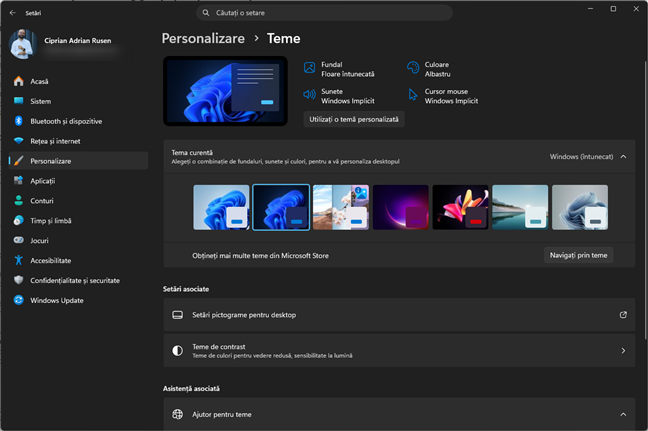
Task: Click the Aplicații icon in sidebar
Action: pos(19,180)
